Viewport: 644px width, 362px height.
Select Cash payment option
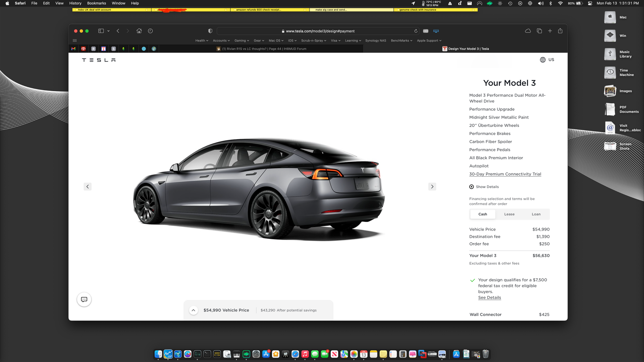tap(483, 214)
